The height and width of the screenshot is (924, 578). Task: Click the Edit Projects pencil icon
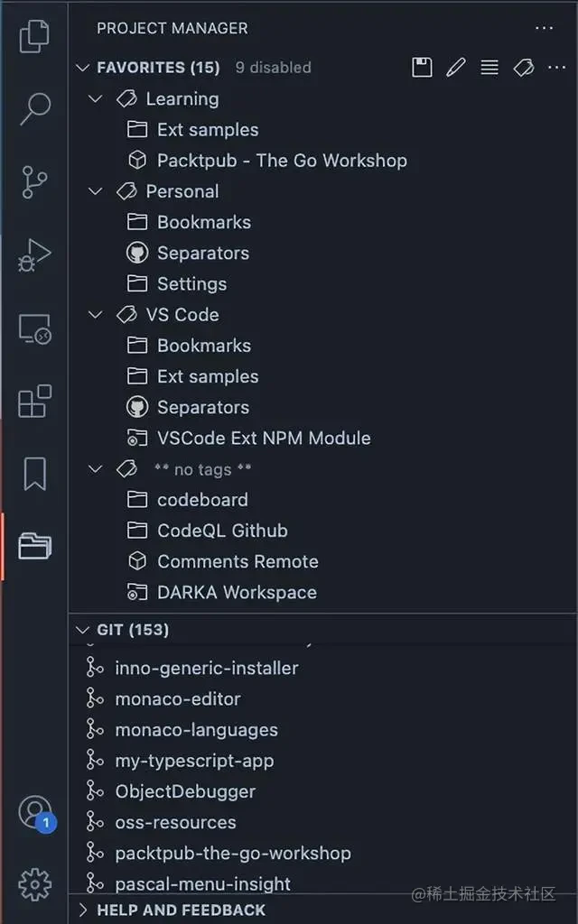tap(456, 68)
